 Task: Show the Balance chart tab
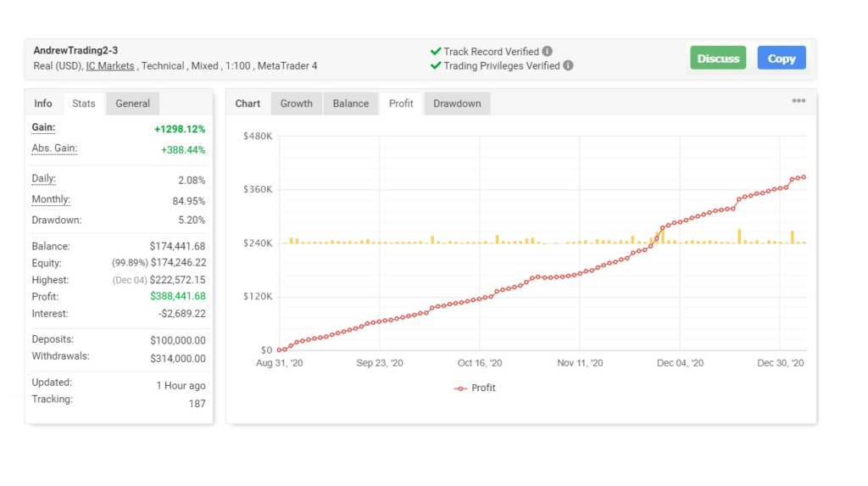(351, 103)
